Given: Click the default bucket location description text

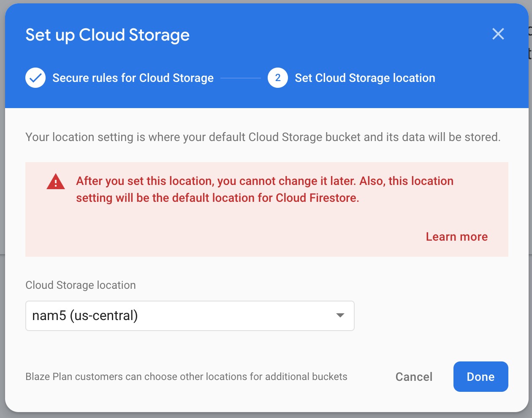Looking at the screenshot, I should (x=263, y=137).
